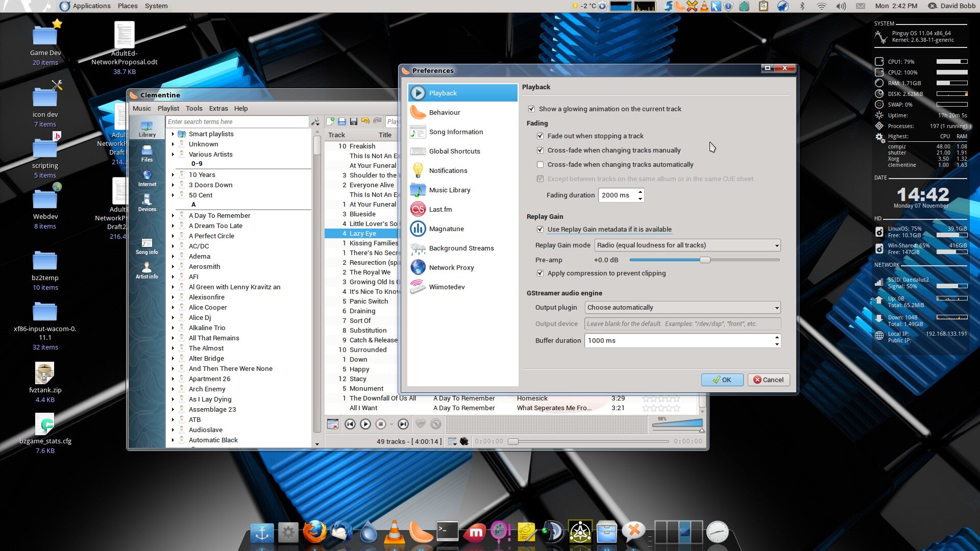
Task: Skip to next track in Clementine
Action: coord(403,424)
